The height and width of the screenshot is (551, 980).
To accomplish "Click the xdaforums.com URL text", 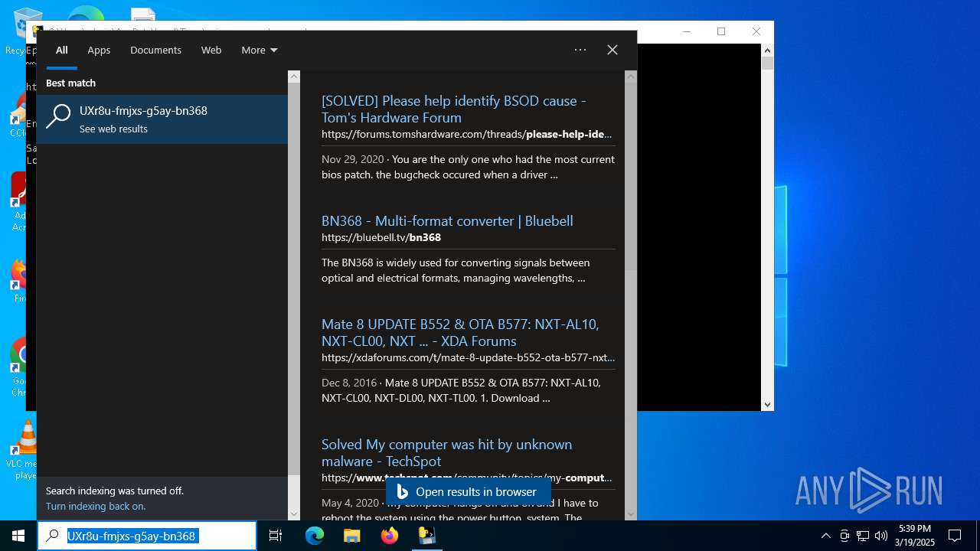I will click(468, 357).
